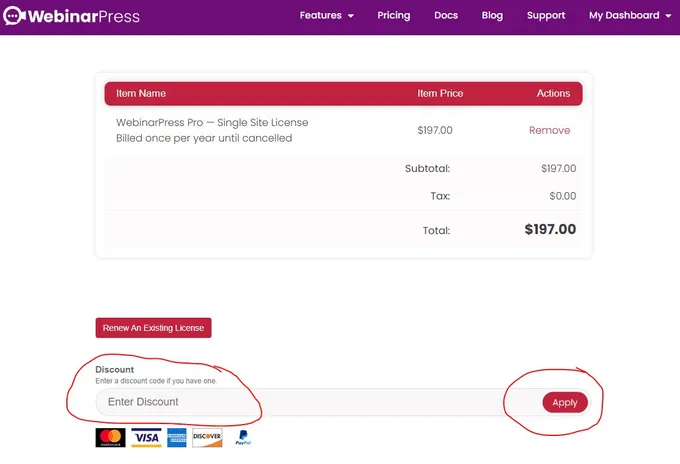Screen dimensions: 680x464
Task: Click the Tax label
Action: 440,196
